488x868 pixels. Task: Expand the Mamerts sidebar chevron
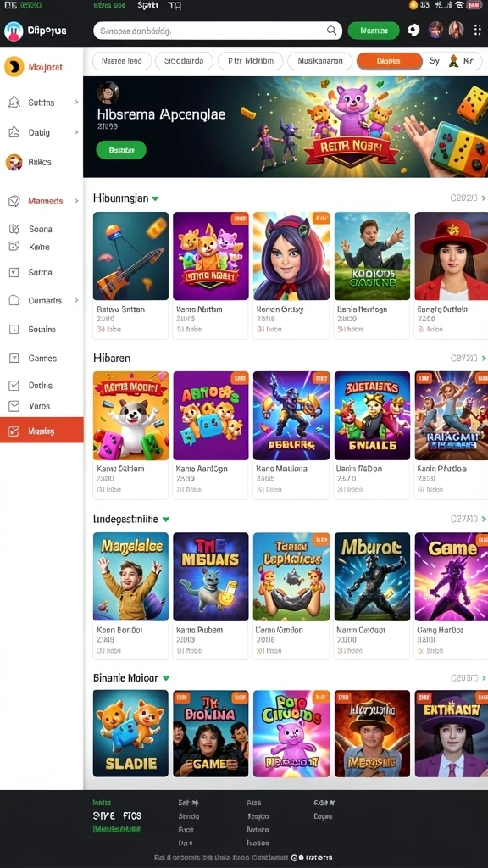pyautogui.click(x=76, y=201)
